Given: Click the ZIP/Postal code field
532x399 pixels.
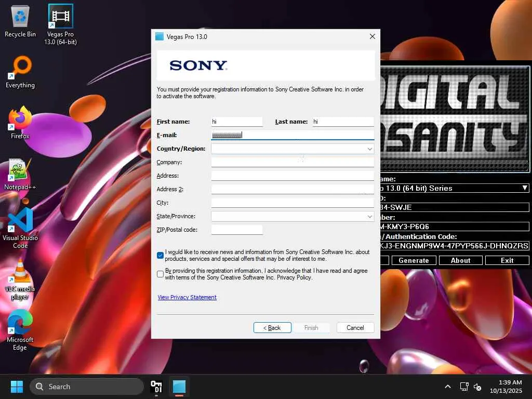Looking at the screenshot, I should (237, 230).
